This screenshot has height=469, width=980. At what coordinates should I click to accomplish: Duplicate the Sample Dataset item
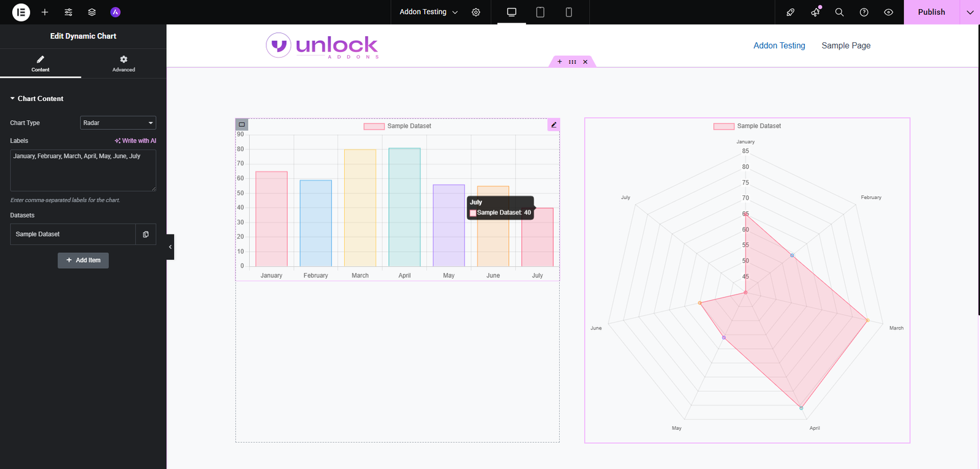146,234
